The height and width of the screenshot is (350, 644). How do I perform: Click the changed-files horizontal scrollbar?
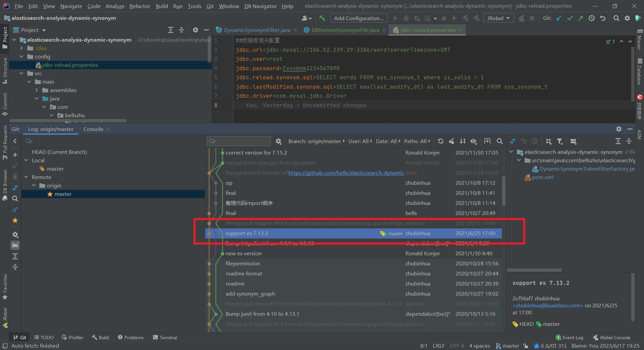[534, 270]
